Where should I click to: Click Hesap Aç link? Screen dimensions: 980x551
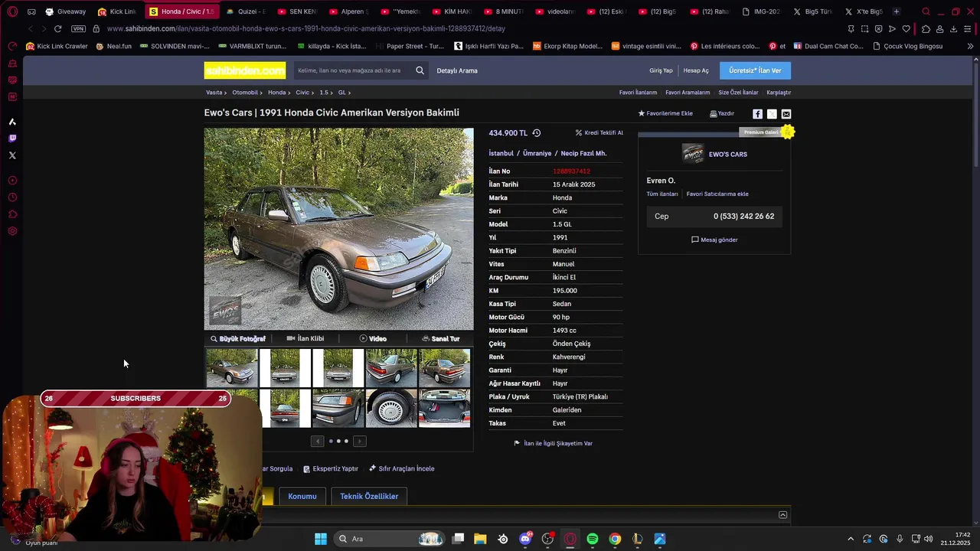tap(696, 70)
